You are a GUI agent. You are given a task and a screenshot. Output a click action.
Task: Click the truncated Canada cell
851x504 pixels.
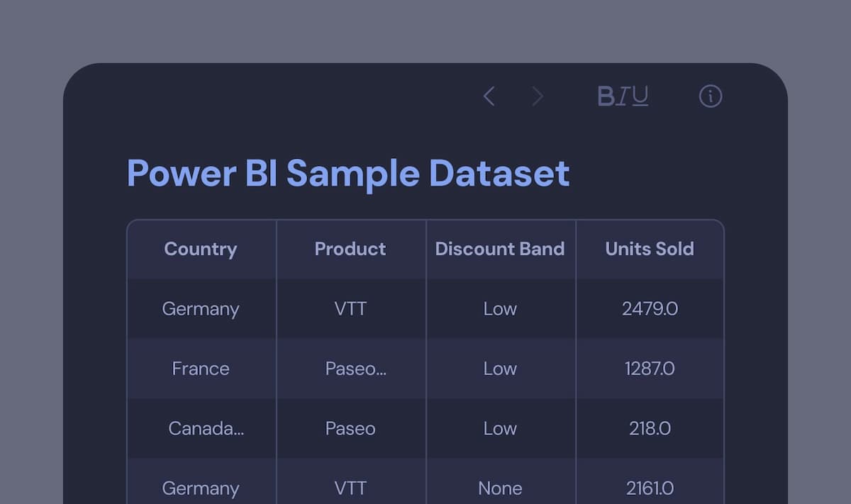tap(206, 429)
